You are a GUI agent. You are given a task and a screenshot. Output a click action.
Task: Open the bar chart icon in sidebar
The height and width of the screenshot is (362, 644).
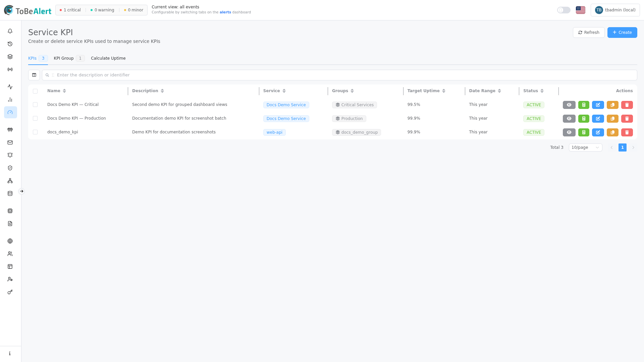point(10,100)
